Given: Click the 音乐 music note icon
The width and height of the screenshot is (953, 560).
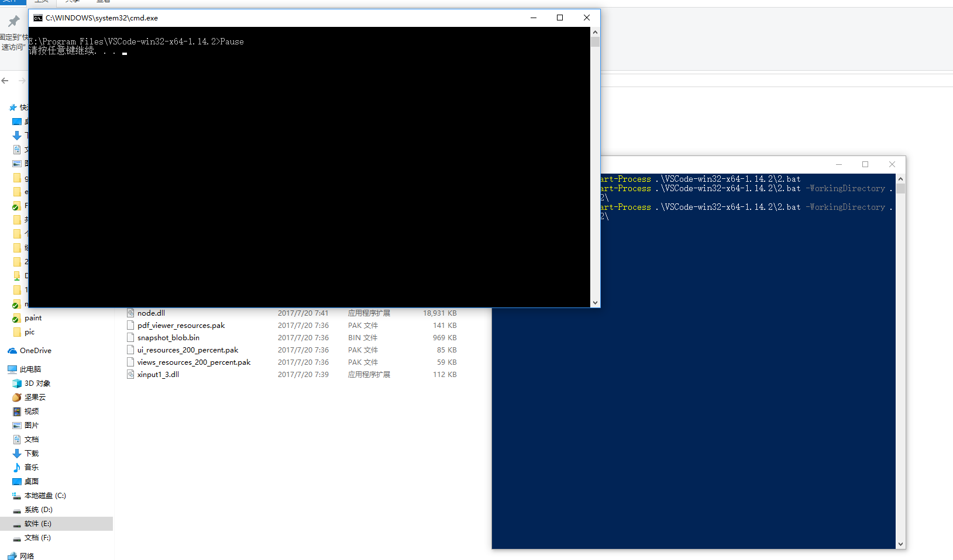Looking at the screenshot, I should tap(17, 468).
